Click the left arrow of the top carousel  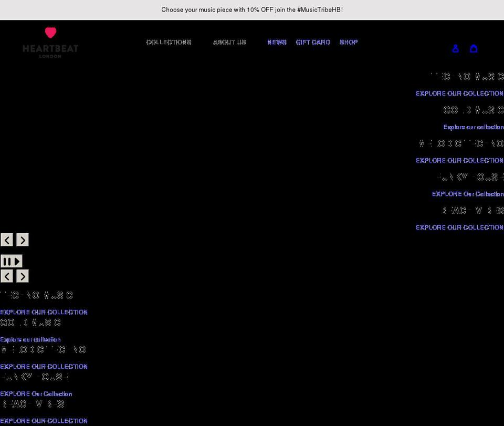(7, 240)
